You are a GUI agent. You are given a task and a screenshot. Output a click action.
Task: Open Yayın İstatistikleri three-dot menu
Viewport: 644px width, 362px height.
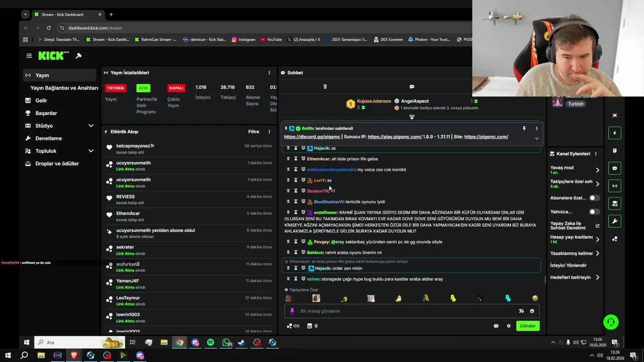click(269, 73)
